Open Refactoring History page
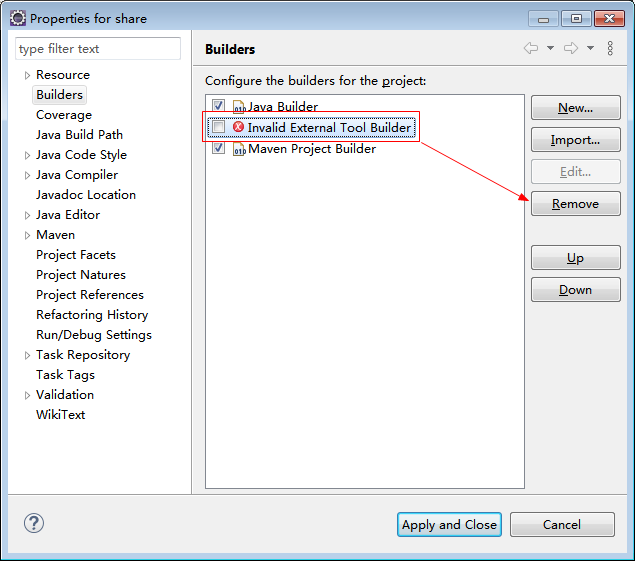Screen dimensions: 635x561 point(92,315)
